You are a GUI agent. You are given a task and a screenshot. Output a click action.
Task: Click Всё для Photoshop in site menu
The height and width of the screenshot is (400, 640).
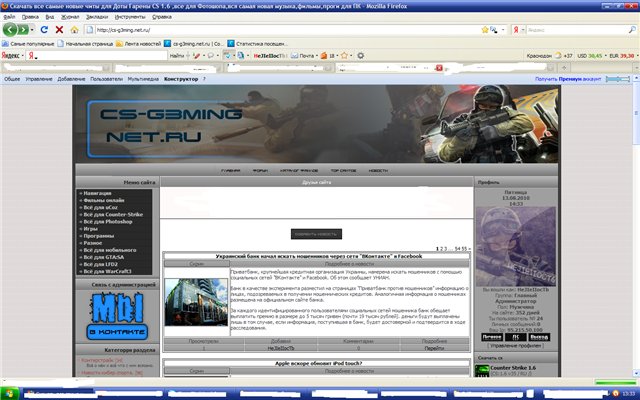[107, 222]
